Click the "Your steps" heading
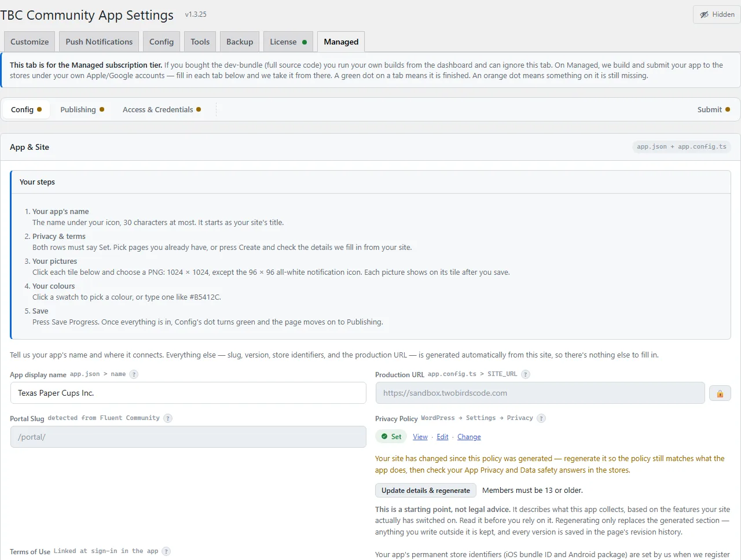This screenshot has height=560, width=741. pos(37,182)
